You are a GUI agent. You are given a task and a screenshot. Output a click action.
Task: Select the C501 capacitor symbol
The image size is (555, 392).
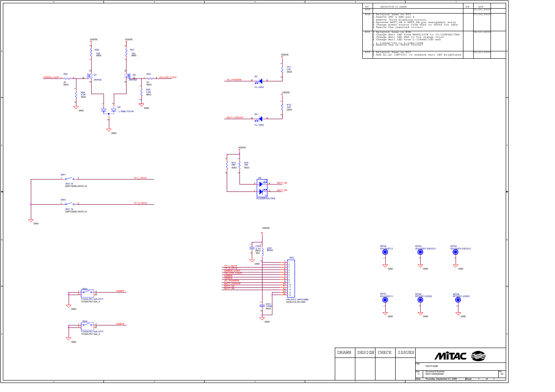coord(262,305)
